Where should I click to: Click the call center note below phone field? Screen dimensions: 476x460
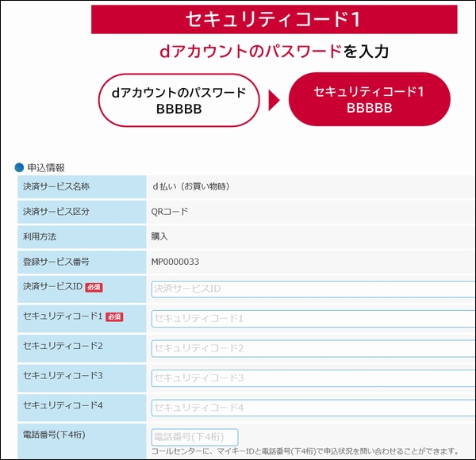click(305, 451)
